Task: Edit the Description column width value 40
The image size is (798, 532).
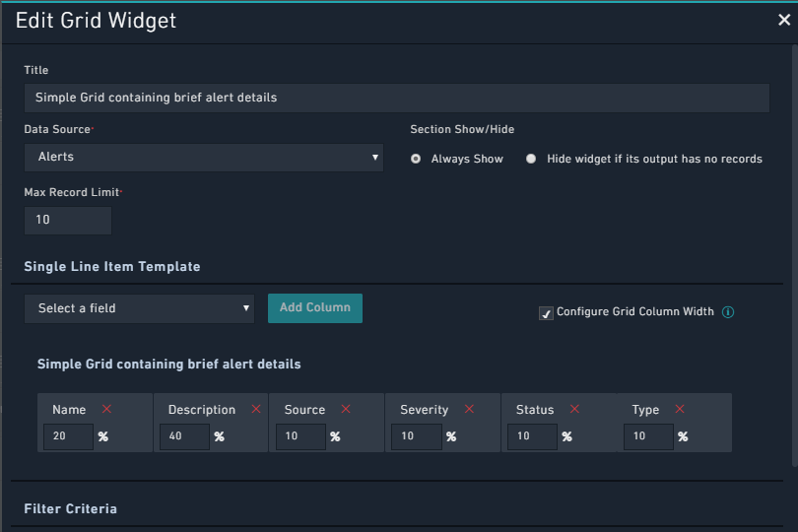Action: tap(184, 436)
